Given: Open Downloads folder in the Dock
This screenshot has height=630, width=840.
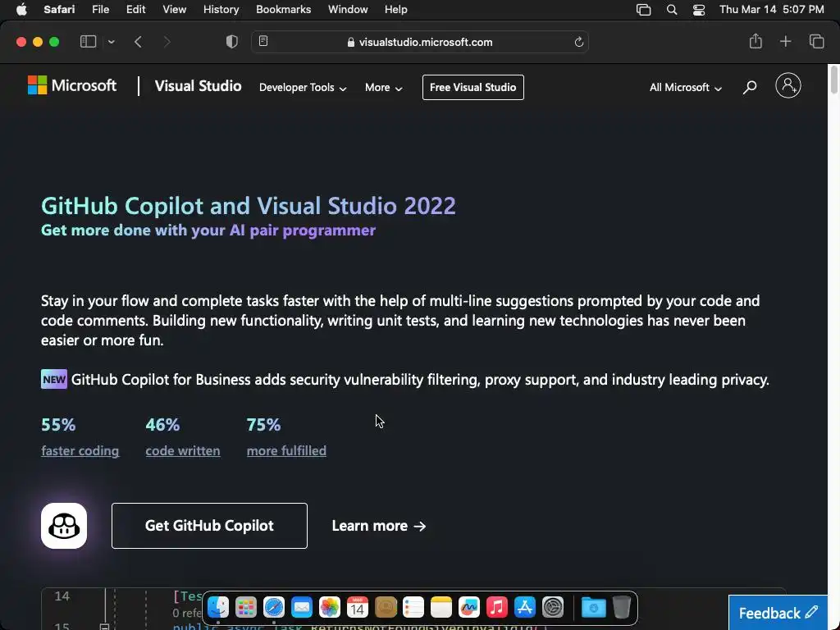Looking at the screenshot, I should (x=594, y=608).
